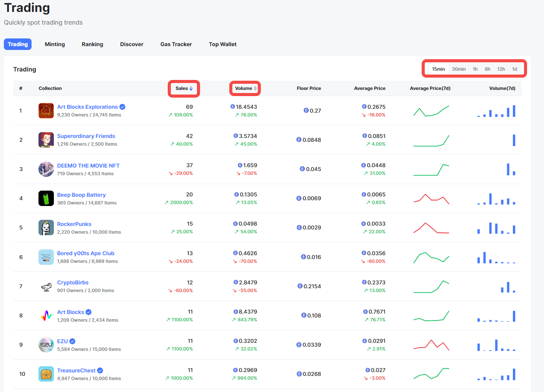Click the Art Blocks rainbow logo icon
This screenshot has height=392, width=544.
[x=46, y=316]
